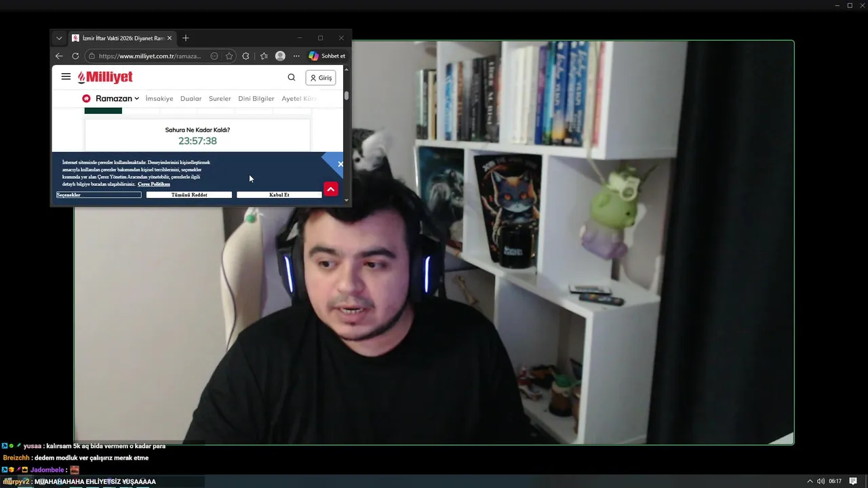Screen dimensions: 868x488
Task: Open the İmsakiye menu item
Action: pyautogui.click(x=159, y=99)
